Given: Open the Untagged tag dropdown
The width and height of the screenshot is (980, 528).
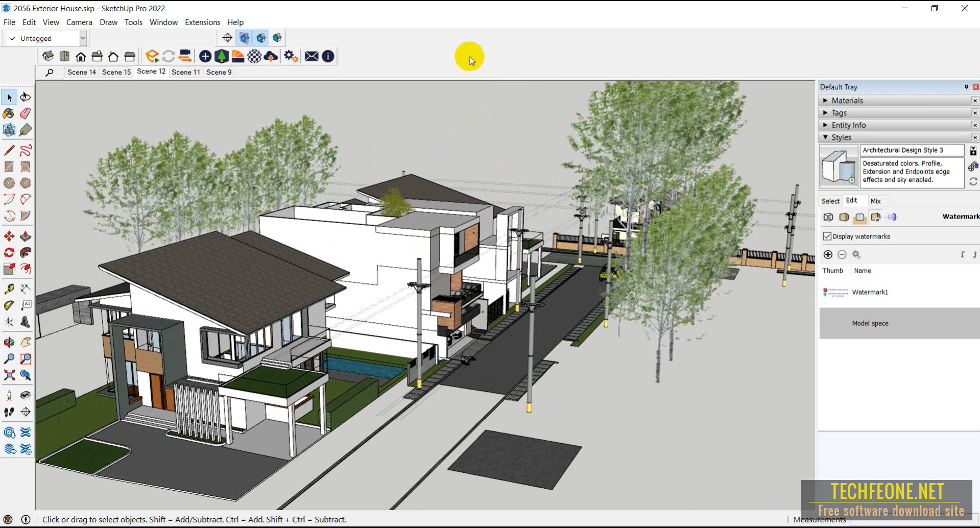Looking at the screenshot, I should click(x=83, y=38).
